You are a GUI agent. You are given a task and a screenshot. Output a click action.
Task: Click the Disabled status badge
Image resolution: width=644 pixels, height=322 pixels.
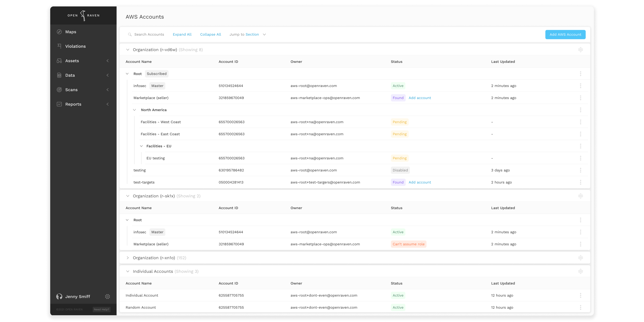click(400, 170)
